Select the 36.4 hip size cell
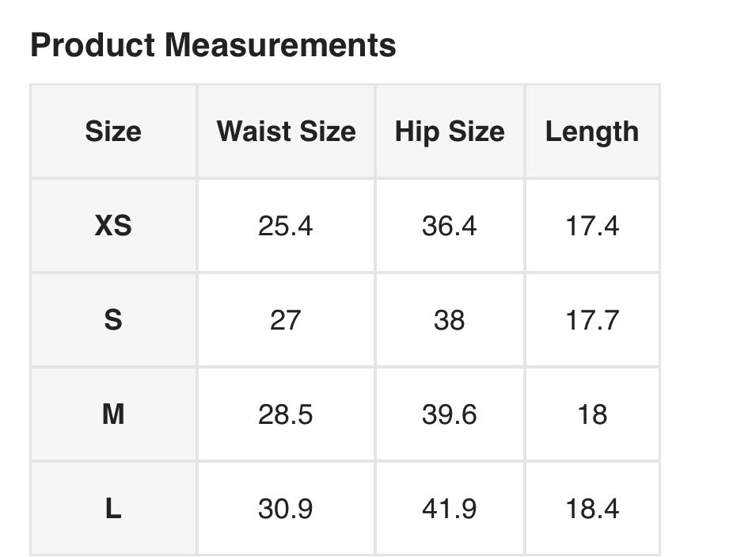The width and height of the screenshot is (756, 557). click(450, 227)
